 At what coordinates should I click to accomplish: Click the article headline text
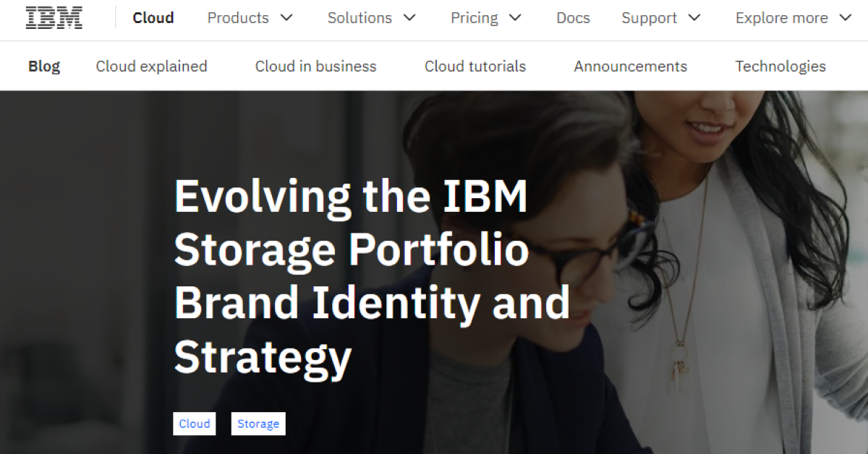[372, 276]
